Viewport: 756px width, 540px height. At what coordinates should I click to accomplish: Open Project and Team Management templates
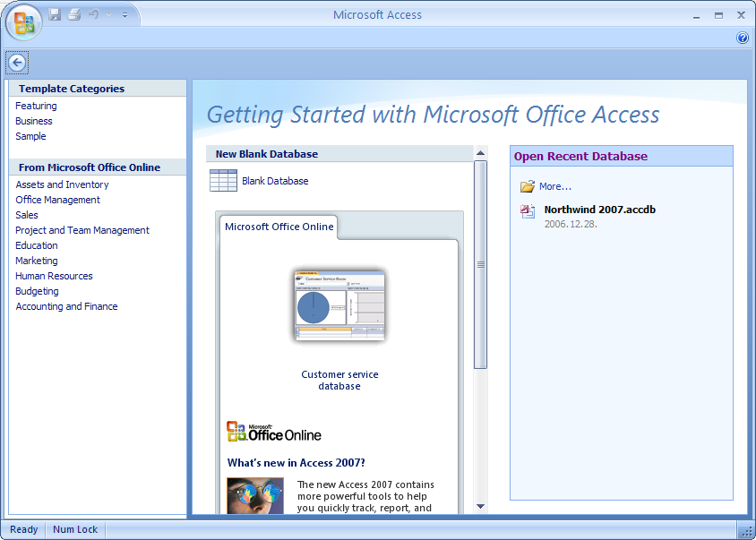[x=82, y=230]
